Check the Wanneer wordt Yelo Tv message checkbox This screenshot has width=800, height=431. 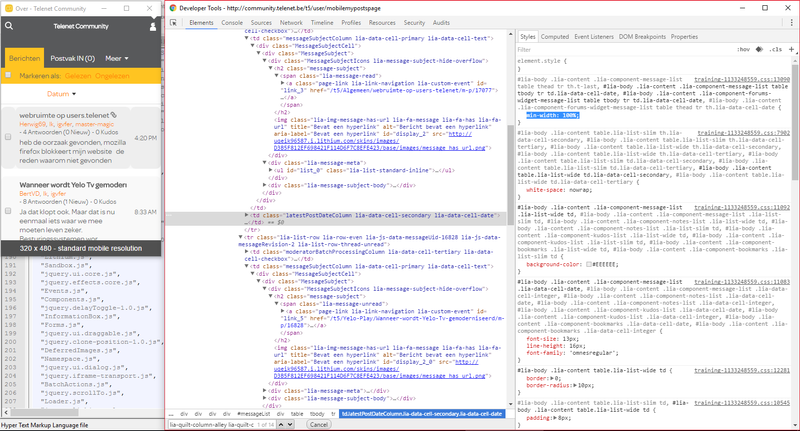(x=8, y=211)
